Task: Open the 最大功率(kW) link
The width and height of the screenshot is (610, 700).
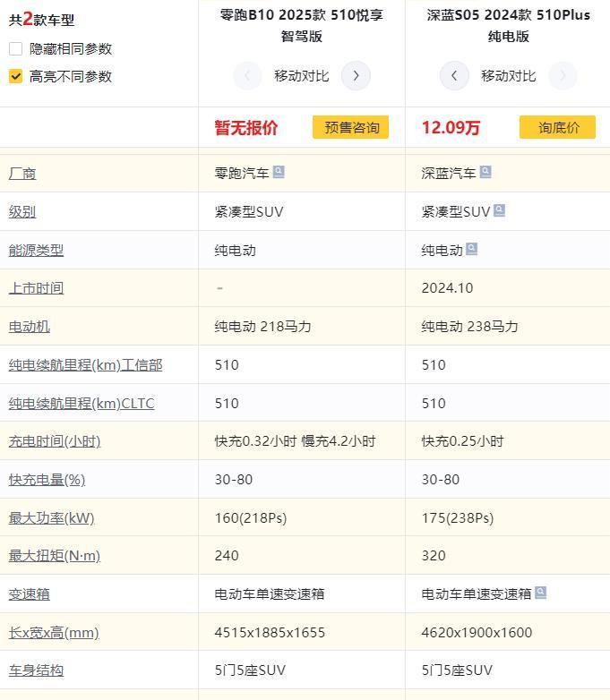Action: pos(51,518)
